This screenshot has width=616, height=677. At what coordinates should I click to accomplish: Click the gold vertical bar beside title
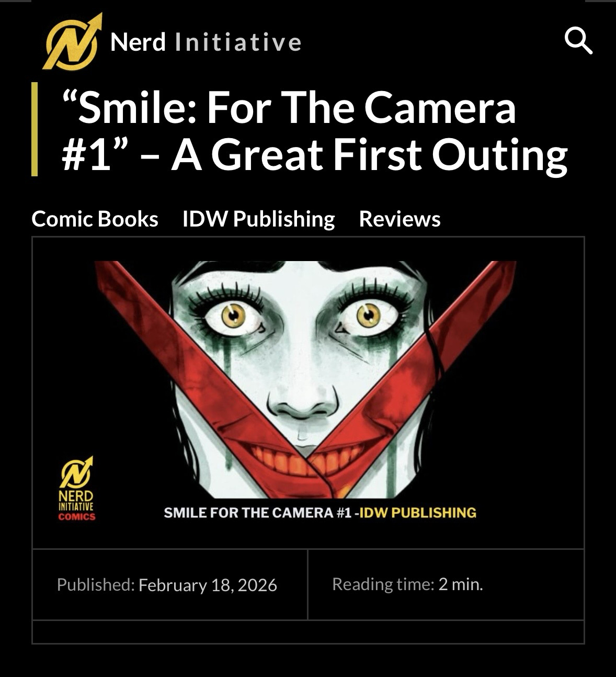pyautogui.click(x=35, y=129)
